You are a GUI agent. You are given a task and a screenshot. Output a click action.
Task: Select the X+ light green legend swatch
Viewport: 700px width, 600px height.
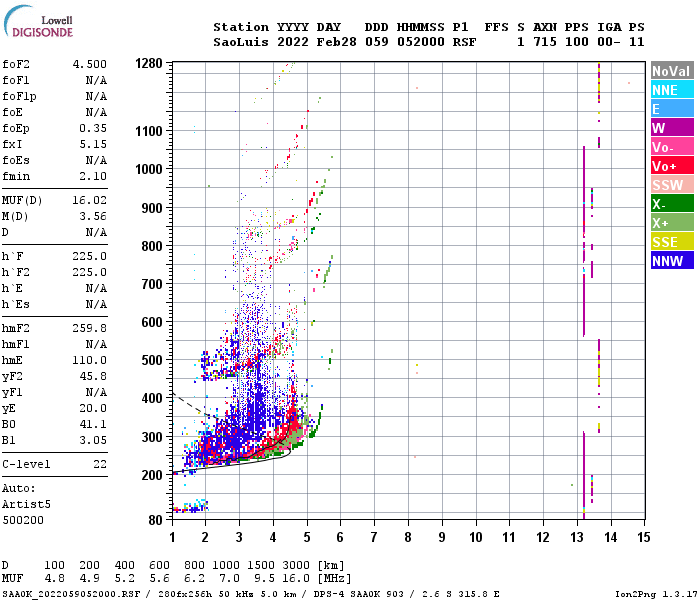pyautogui.click(x=672, y=223)
